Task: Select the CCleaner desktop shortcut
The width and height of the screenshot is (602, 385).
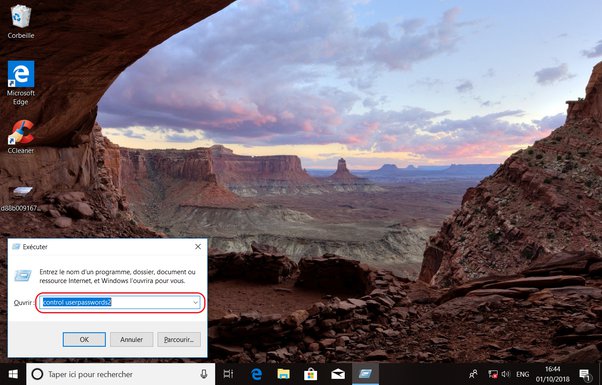Action: point(21,136)
